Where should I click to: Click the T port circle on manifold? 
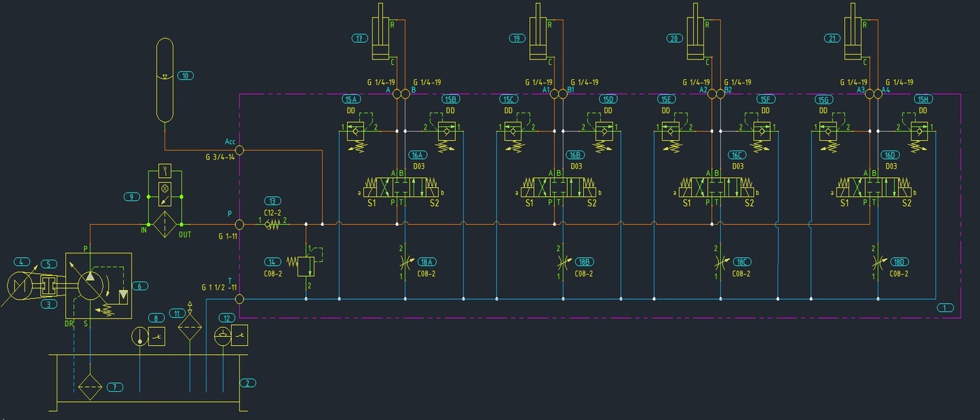coord(239,299)
